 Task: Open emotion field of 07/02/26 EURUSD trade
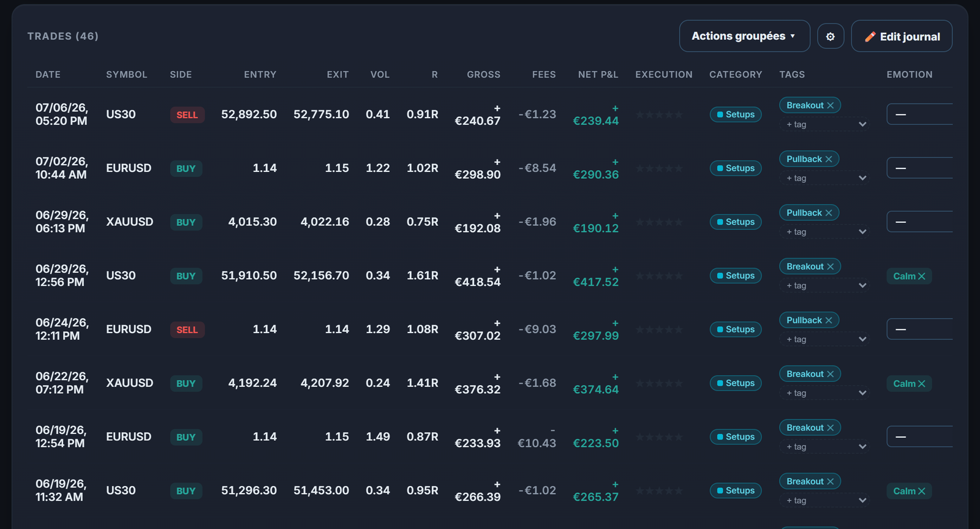click(919, 168)
